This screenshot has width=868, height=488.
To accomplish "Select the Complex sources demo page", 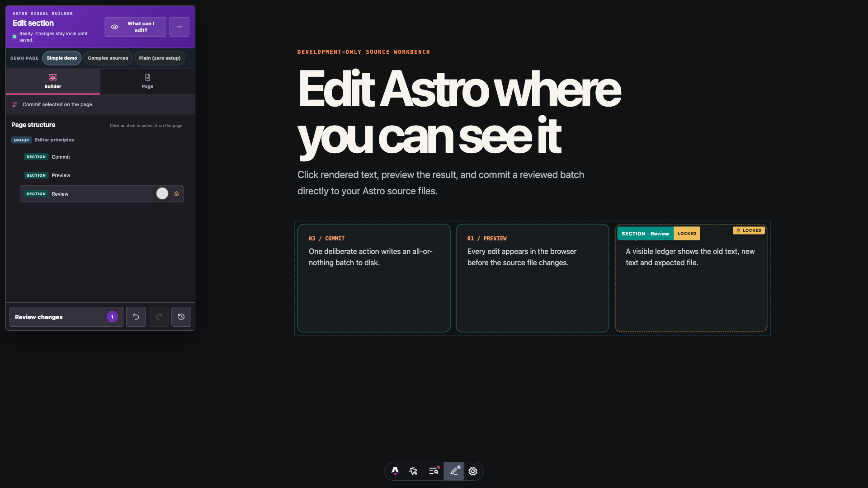I will (108, 58).
